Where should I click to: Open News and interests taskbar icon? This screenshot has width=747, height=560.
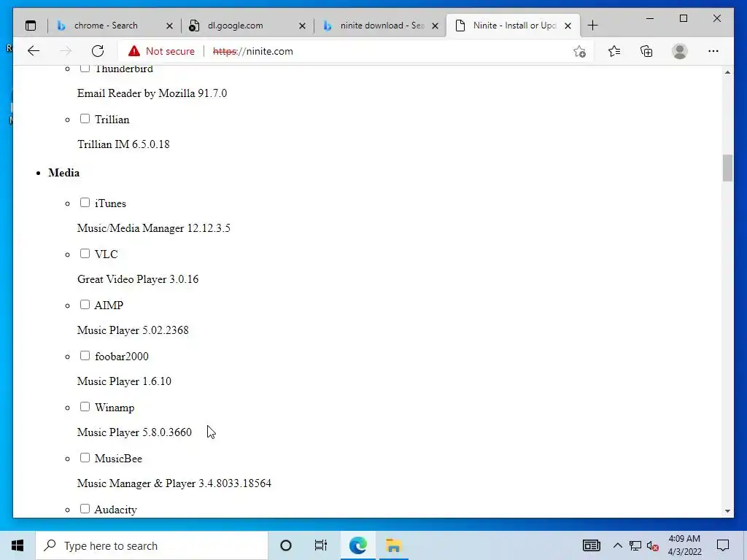tap(591, 545)
